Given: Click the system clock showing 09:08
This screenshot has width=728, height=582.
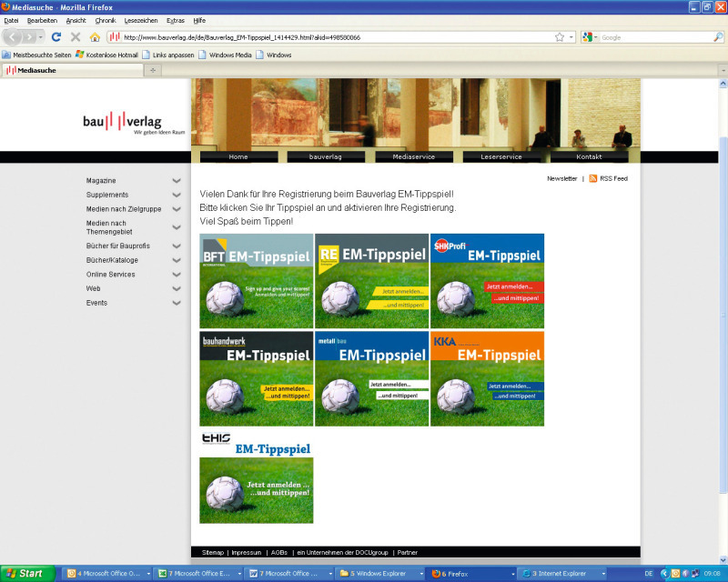Looking at the screenshot, I should (x=713, y=574).
